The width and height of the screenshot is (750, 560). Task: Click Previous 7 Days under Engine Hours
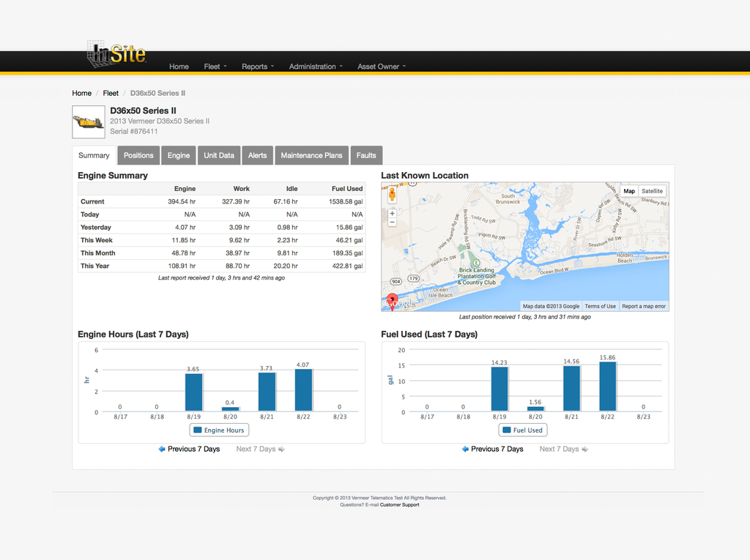[193, 449]
